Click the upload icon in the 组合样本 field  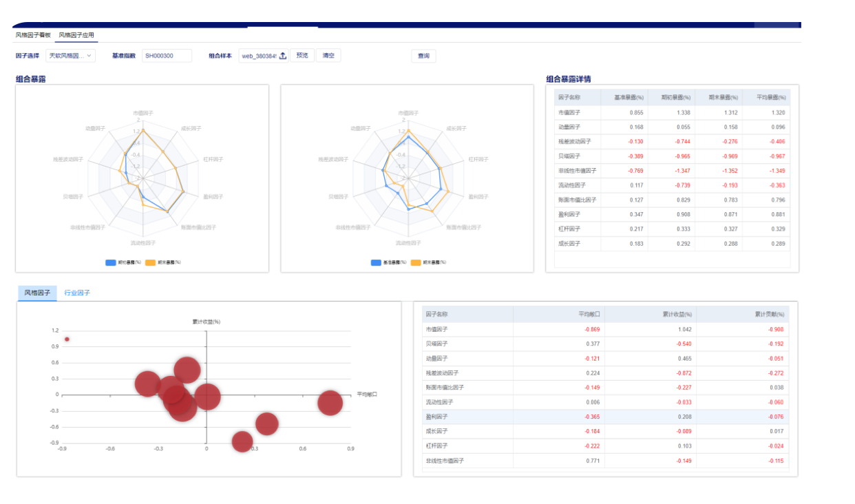(x=282, y=56)
